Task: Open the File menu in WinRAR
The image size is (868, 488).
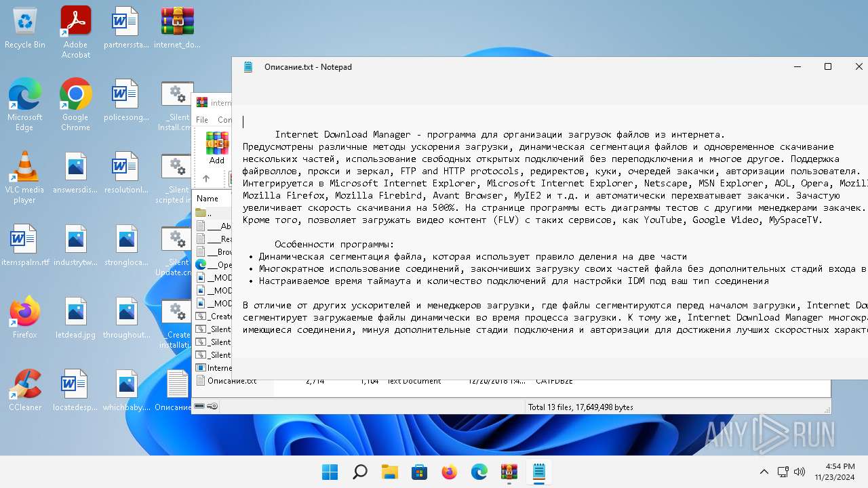Action: [x=202, y=119]
